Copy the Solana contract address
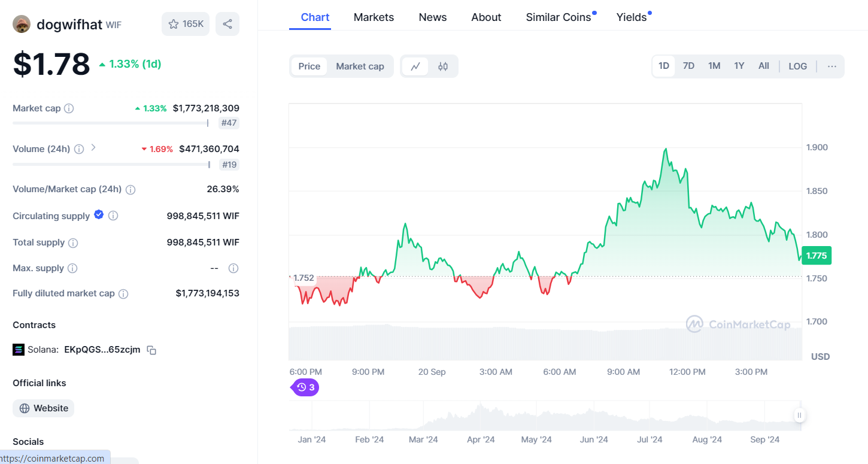The width and height of the screenshot is (868, 464). (151, 350)
